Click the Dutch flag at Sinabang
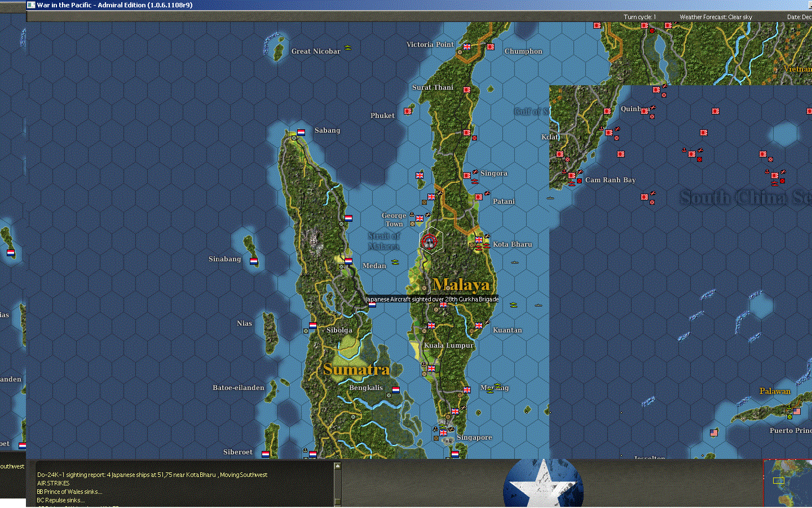Image resolution: width=812 pixels, height=508 pixels. pyautogui.click(x=254, y=261)
